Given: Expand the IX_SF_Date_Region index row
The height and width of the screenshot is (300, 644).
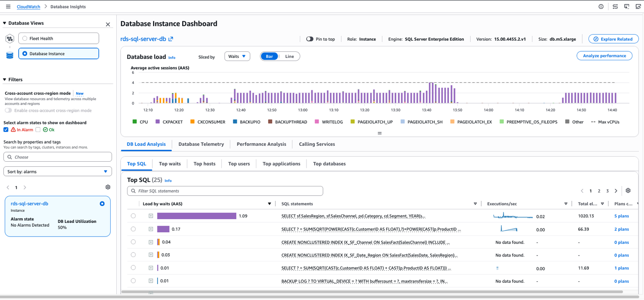Looking at the screenshot, I should click(x=151, y=255).
